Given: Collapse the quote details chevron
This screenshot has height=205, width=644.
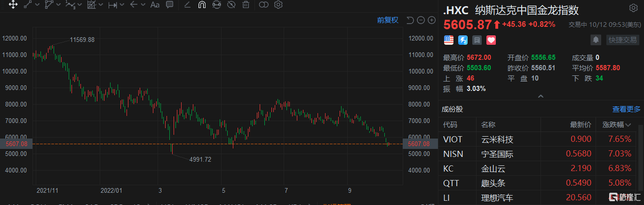Looking at the screenshot, I should click(541, 97).
